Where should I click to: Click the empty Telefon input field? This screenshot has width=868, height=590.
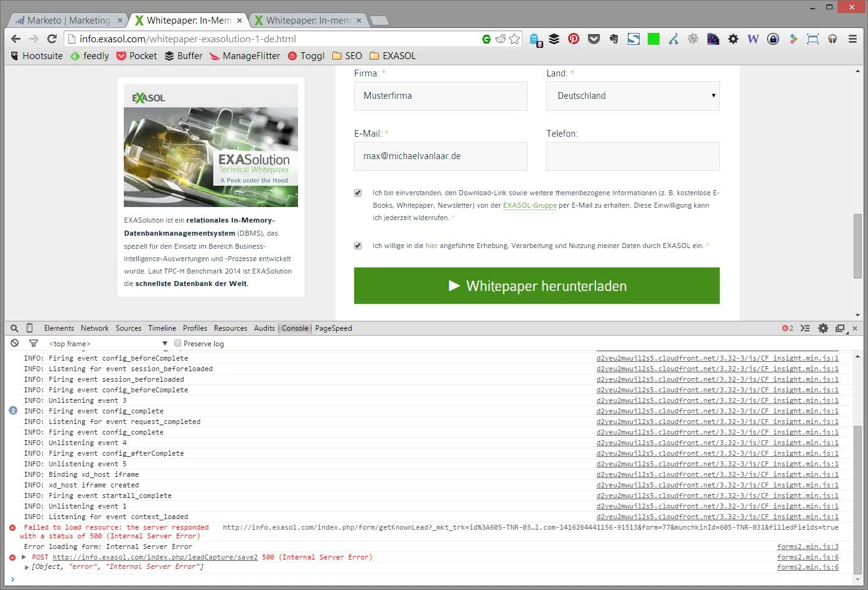pyautogui.click(x=633, y=156)
